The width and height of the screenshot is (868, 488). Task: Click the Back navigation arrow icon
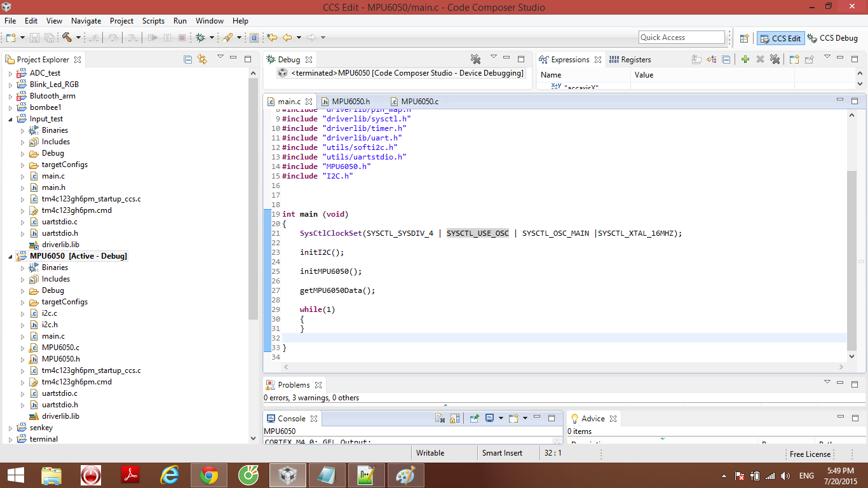coord(287,37)
